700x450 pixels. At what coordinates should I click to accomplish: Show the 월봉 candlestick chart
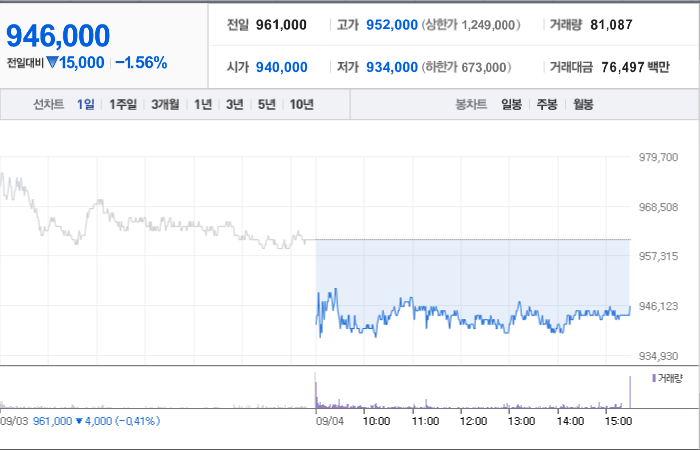583,104
